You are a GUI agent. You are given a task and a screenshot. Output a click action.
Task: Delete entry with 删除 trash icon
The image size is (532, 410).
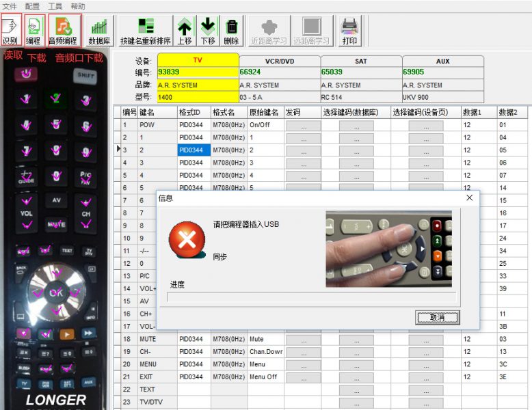231,30
